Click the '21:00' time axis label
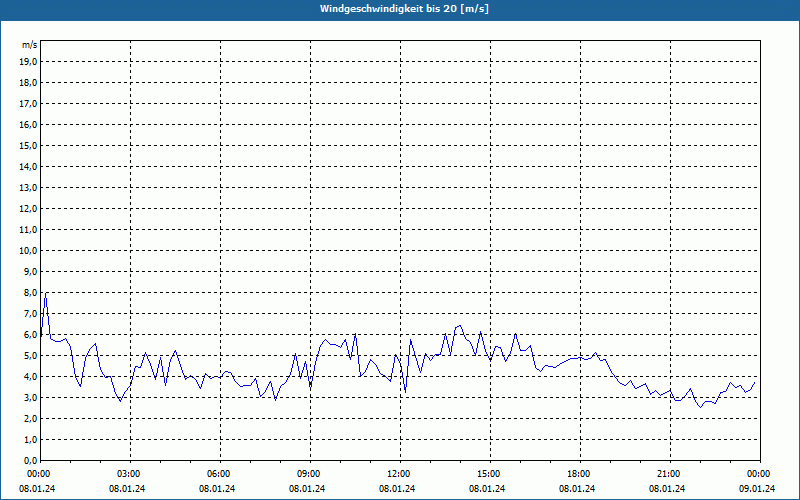The width and height of the screenshot is (800, 500). tap(670, 474)
